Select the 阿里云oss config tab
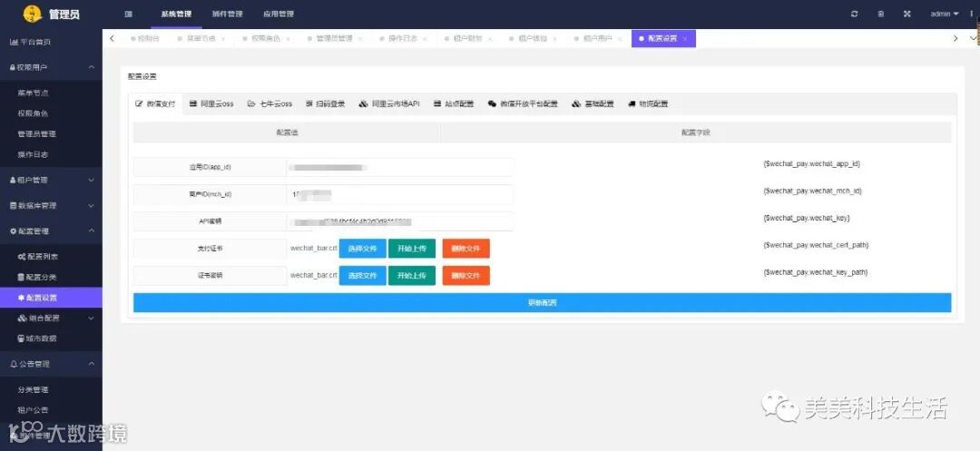The height and width of the screenshot is (451, 980). point(211,103)
